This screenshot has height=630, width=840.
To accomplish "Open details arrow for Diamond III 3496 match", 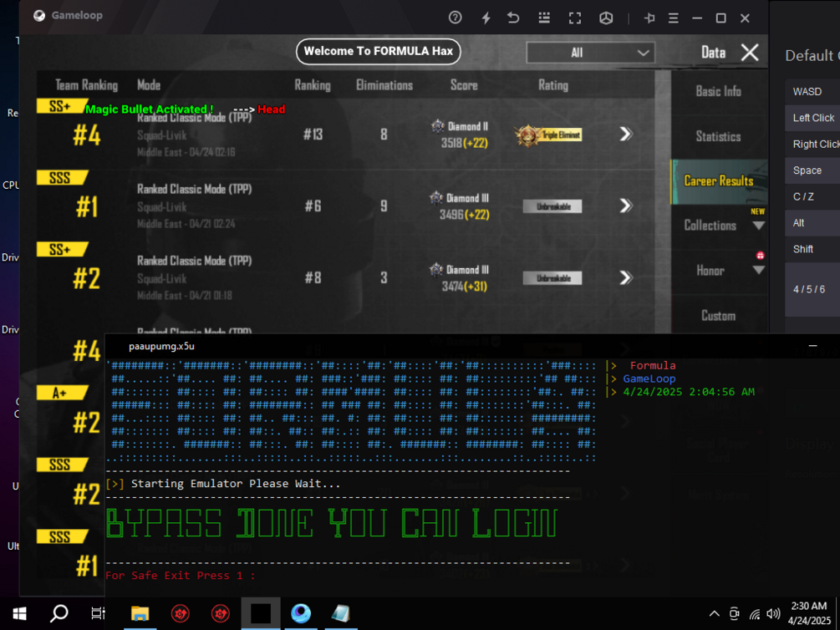I will [x=626, y=206].
